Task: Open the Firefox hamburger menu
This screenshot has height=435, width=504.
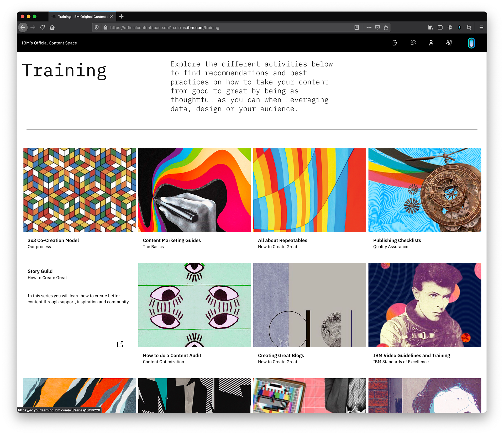Action: tap(481, 28)
